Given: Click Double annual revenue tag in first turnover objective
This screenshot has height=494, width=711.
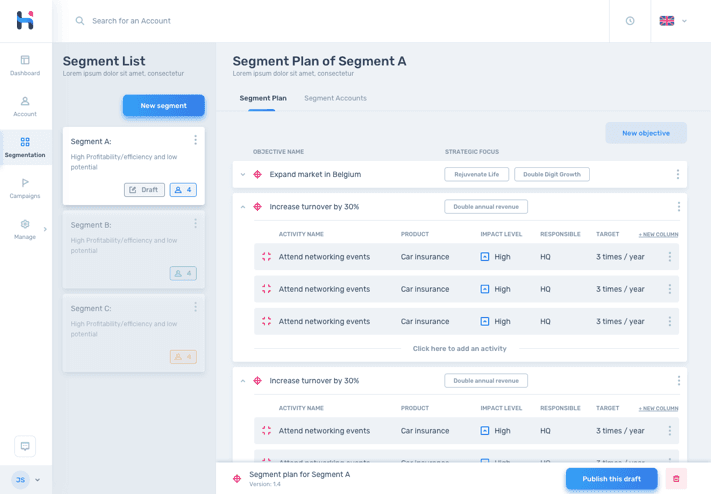Looking at the screenshot, I should coord(486,206).
